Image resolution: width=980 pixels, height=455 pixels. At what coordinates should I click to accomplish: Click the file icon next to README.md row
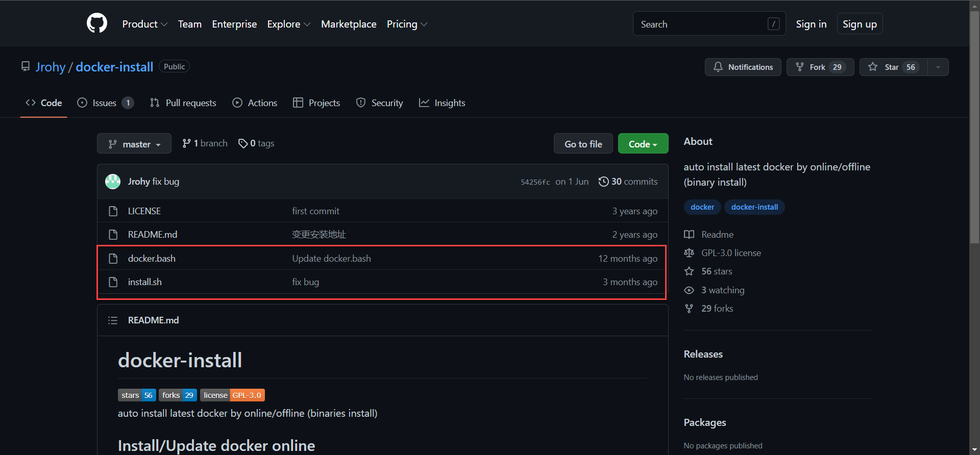[113, 235]
